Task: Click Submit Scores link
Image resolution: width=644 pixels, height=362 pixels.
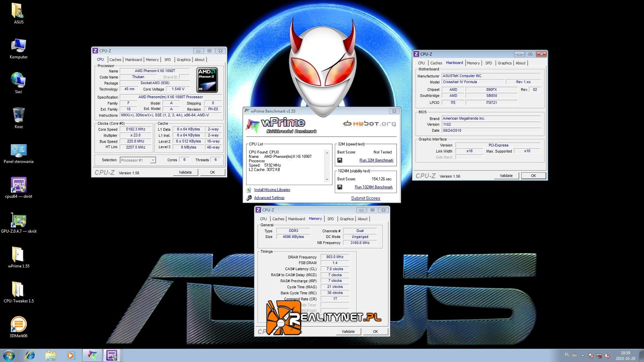Action: [x=365, y=198]
